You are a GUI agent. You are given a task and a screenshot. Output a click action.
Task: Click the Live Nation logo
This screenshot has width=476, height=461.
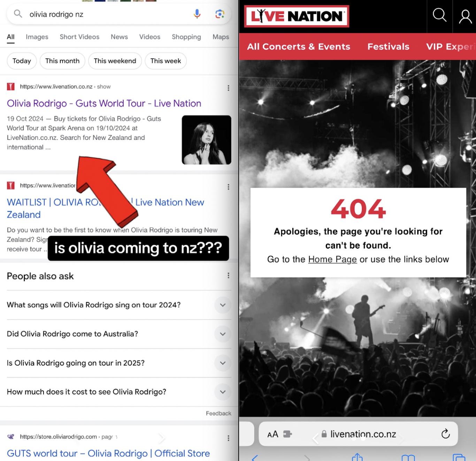(297, 16)
